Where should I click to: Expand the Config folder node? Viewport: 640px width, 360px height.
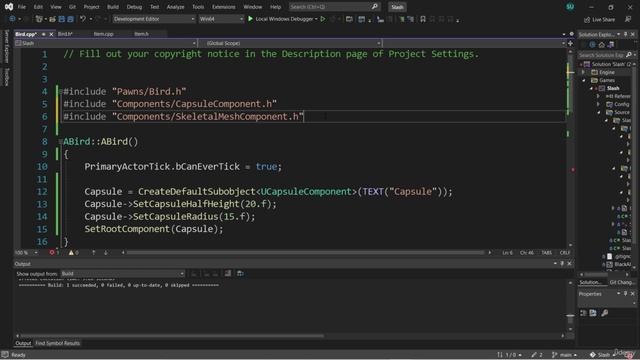point(598,104)
